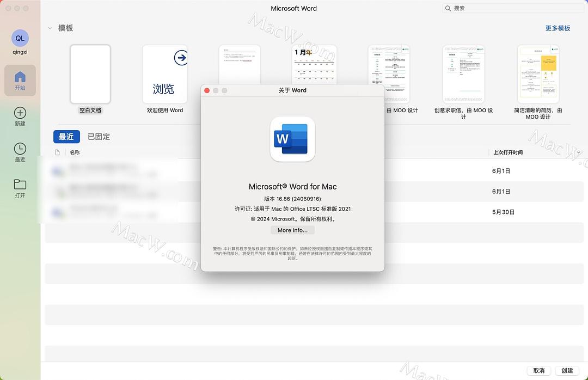588x380 pixels.
Task: Click More Info... in About Word
Action: click(x=292, y=230)
